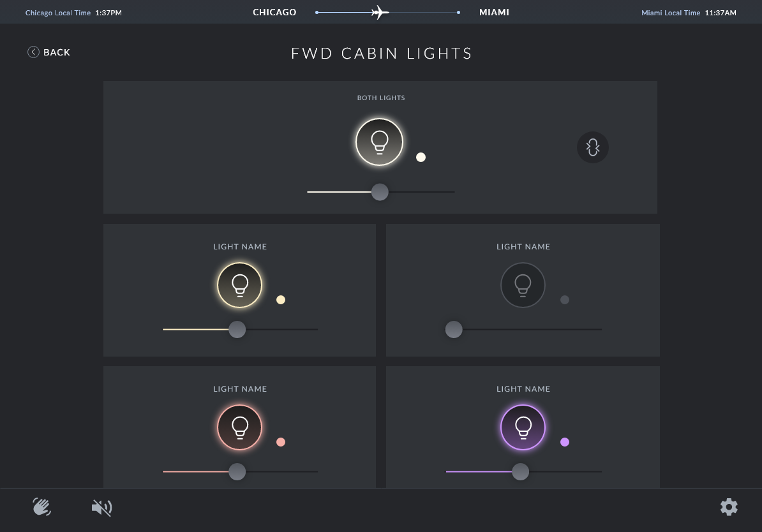Select the purple color dot
Viewport: 762px width, 532px height.
click(x=565, y=442)
